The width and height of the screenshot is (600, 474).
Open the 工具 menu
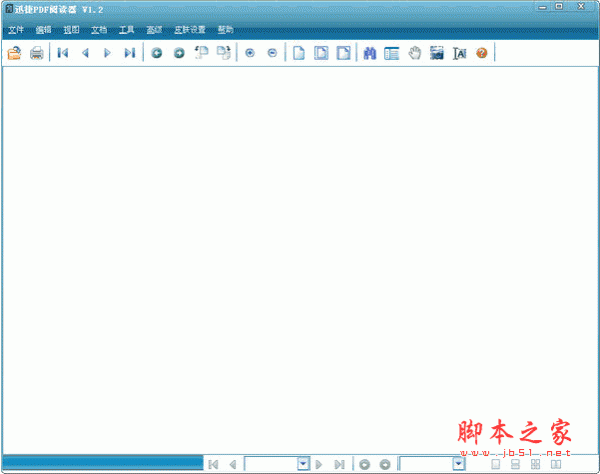[x=126, y=29]
